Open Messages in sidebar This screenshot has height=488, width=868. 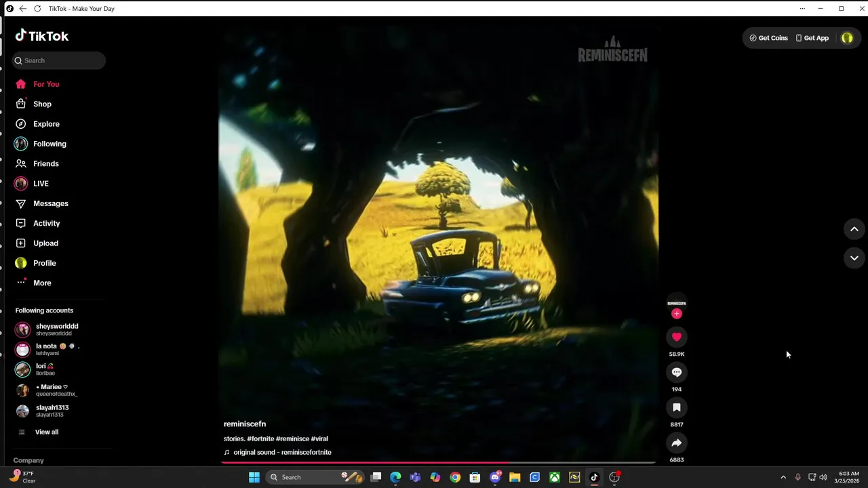[x=50, y=203]
